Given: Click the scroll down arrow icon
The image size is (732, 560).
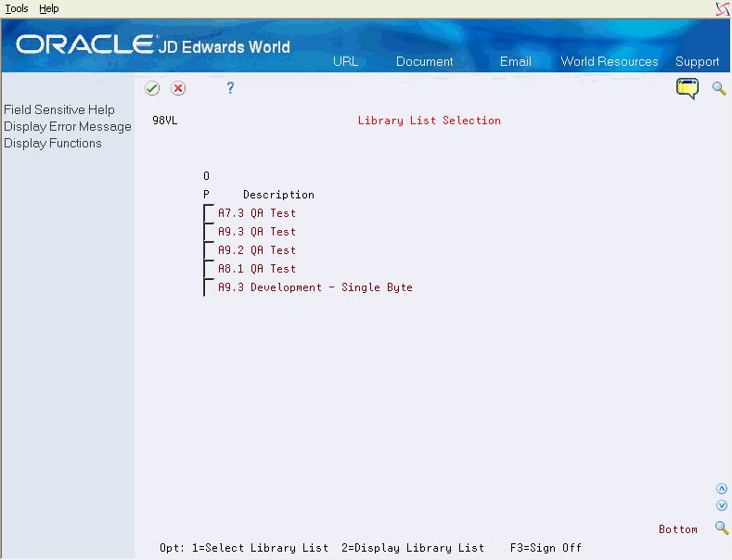Looking at the screenshot, I should coord(722,505).
